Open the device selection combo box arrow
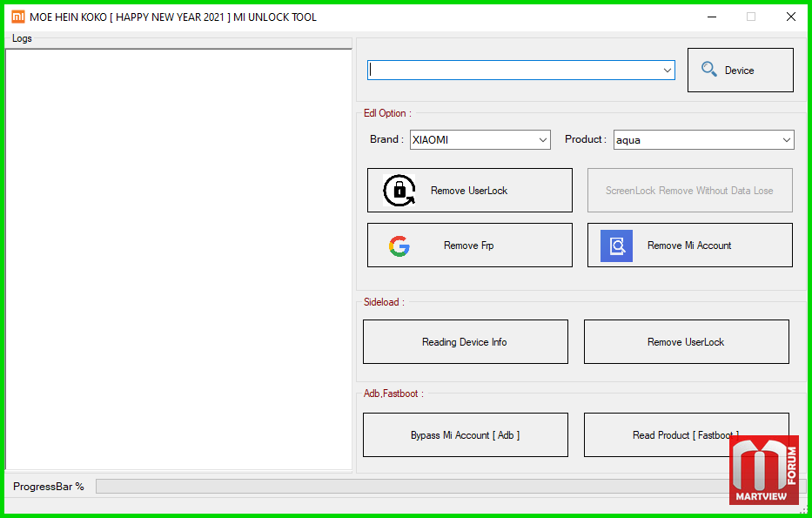This screenshot has width=812, height=518. coord(668,71)
